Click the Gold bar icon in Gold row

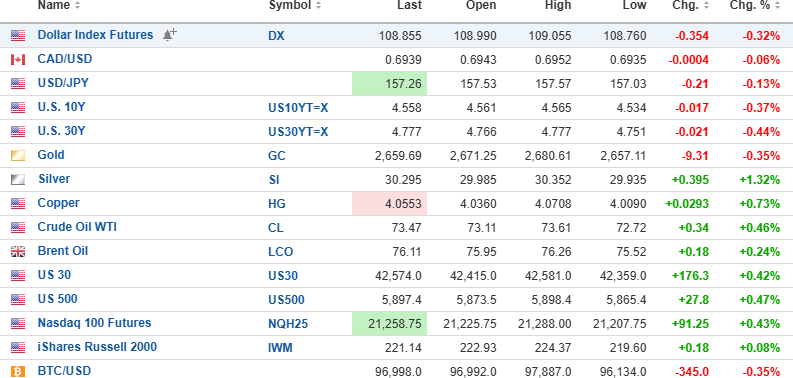18,155
